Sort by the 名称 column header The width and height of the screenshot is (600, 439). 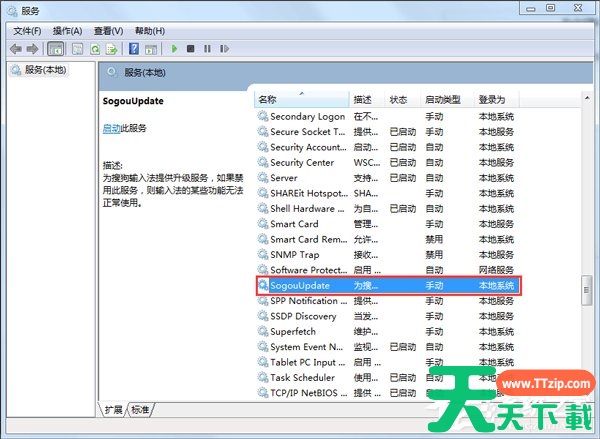tap(302, 100)
